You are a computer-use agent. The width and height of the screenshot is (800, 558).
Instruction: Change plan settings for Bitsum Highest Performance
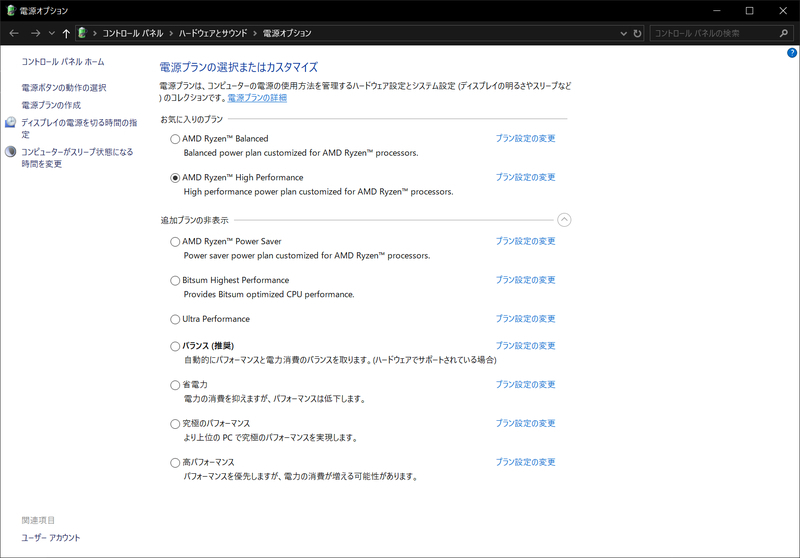click(x=526, y=280)
